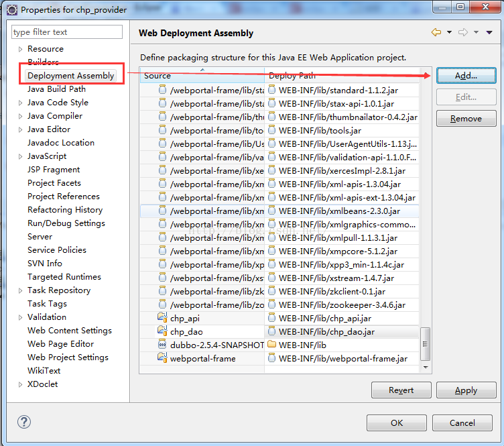
Task: Click jar icon beside WEB-INF/lib/xmpcore-5.1.2.jar
Action: 271,251
